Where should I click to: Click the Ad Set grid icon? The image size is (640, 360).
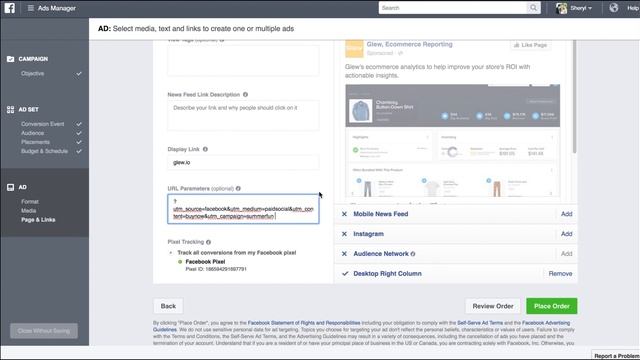pos(11,109)
